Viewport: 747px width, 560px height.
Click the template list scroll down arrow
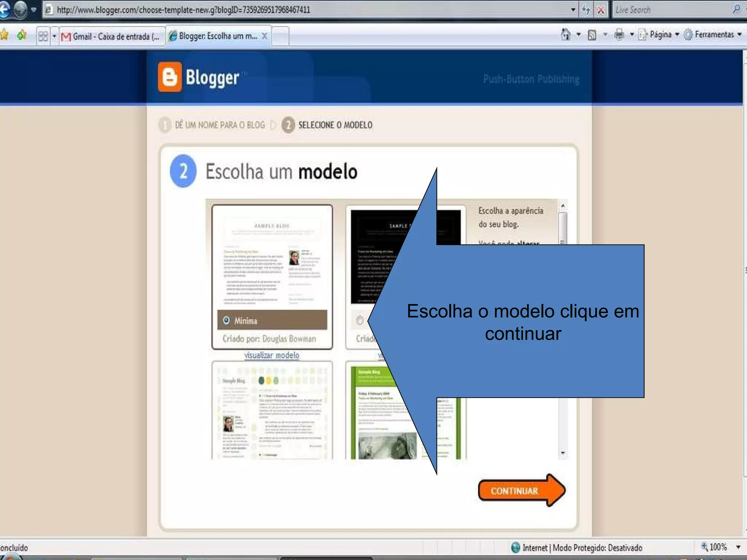(x=563, y=453)
